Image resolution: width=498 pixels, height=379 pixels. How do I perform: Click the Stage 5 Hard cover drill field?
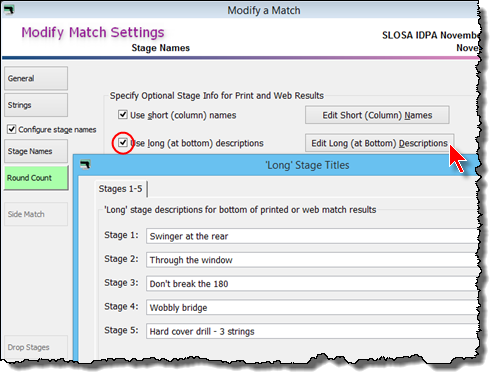[x=312, y=331]
